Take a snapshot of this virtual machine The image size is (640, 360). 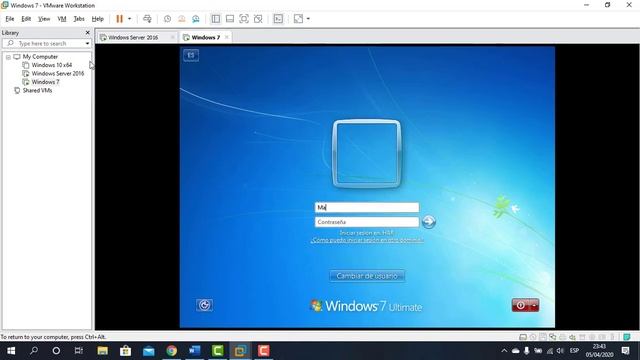click(167, 19)
